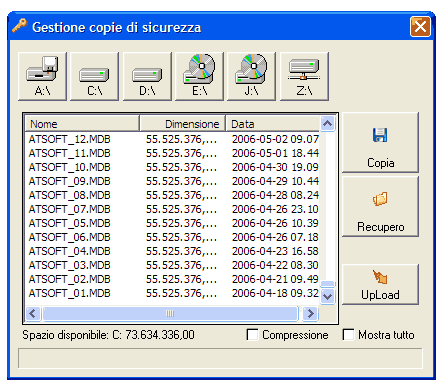Select the ATSOFT_09.MDB file row
The width and height of the screenshot is (447, 389).
point(172,181)
